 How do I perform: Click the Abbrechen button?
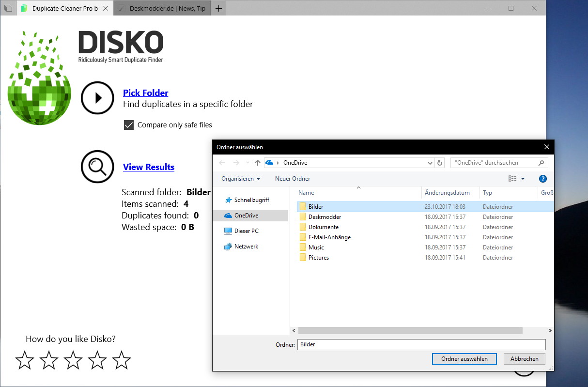[x=525, y=359]
